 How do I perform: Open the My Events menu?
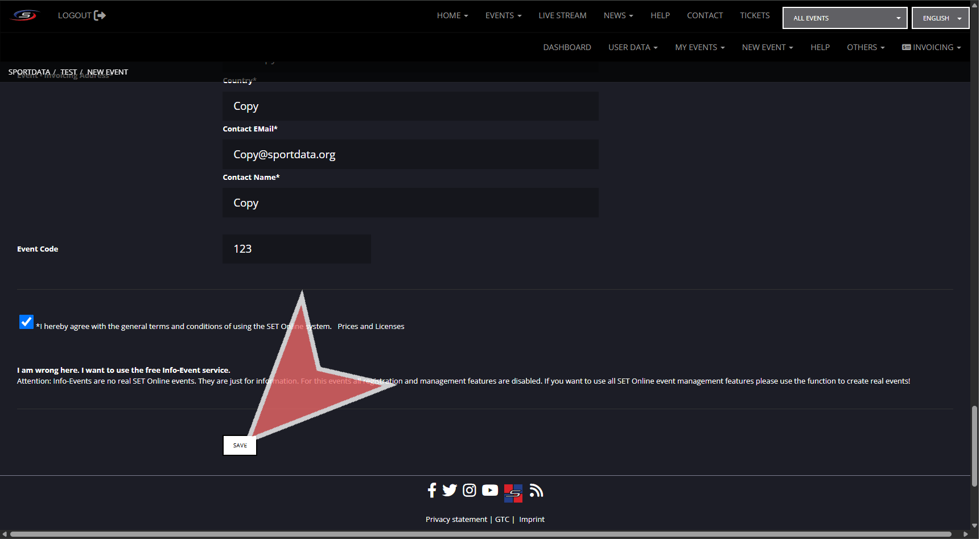point(699,47)
